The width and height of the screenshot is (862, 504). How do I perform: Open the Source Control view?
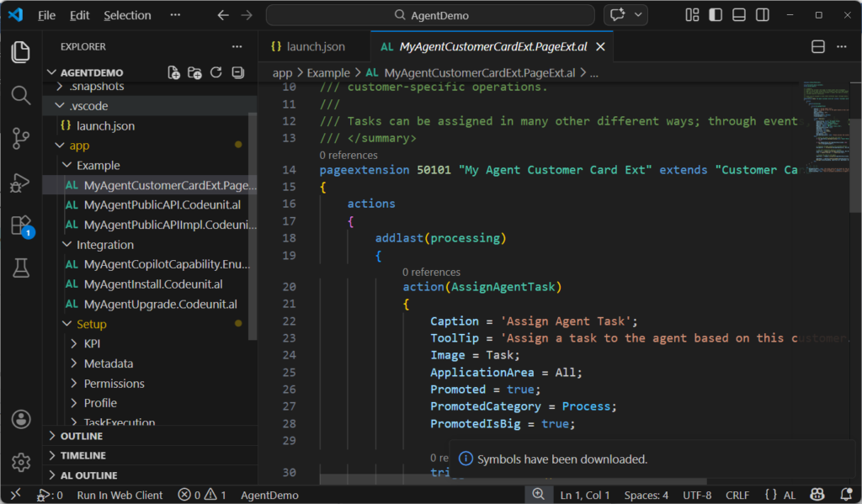21,139
